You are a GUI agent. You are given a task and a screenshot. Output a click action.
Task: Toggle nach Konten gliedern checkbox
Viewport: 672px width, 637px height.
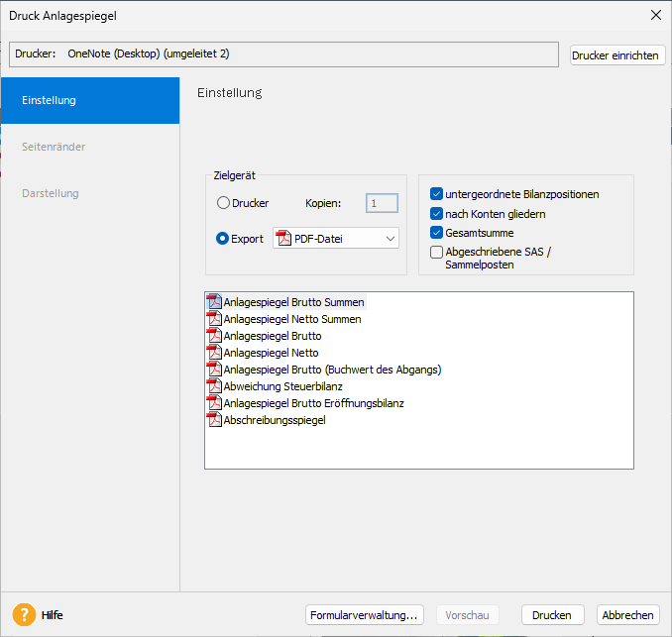click(x=437, y=213)
